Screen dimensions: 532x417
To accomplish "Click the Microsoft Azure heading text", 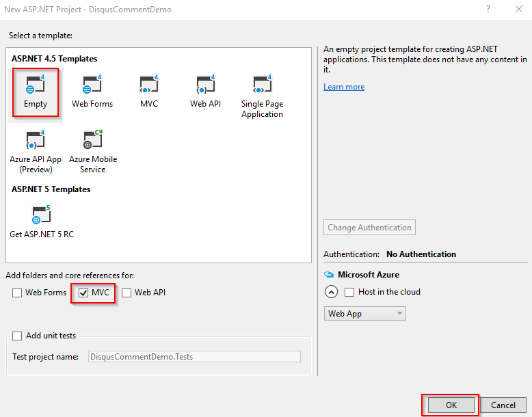I will coord(369,275).
